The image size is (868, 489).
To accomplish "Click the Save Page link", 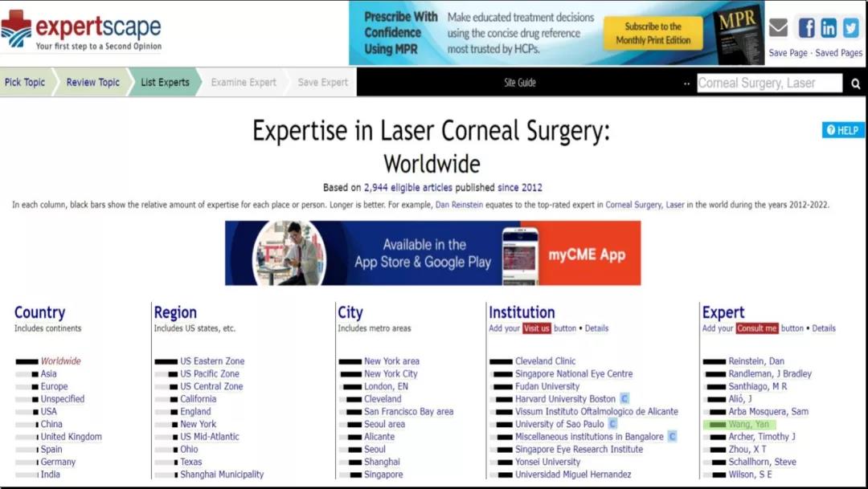I will tap(788, 53).
